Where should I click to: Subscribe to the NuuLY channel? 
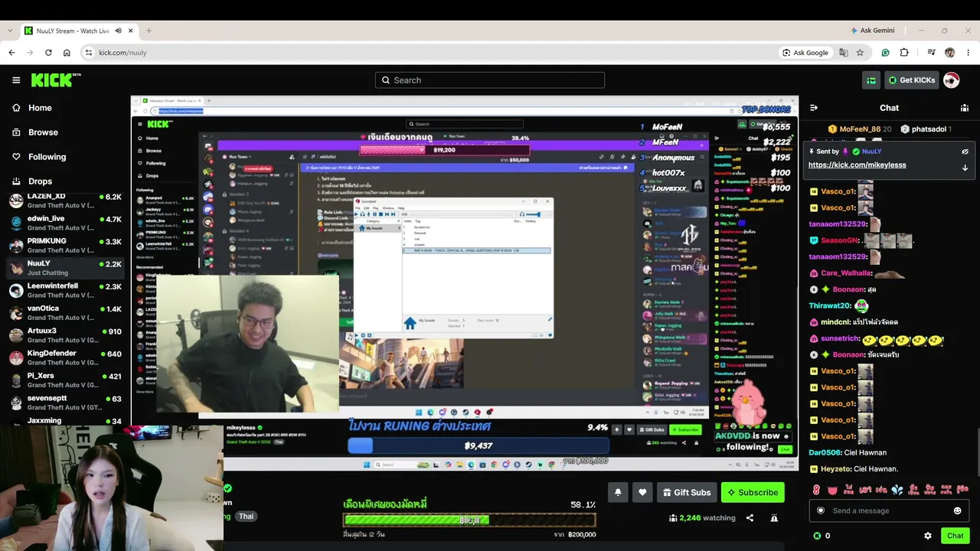[753, 492]
